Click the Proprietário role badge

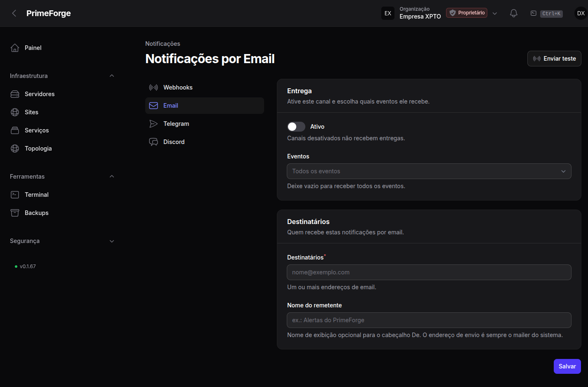point(467,13)
